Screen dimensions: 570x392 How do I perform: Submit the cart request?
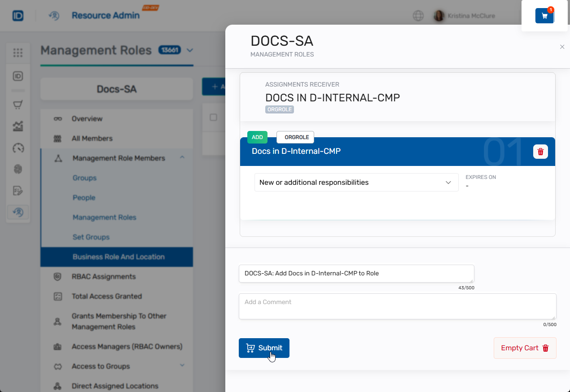[x=264, y=348]
